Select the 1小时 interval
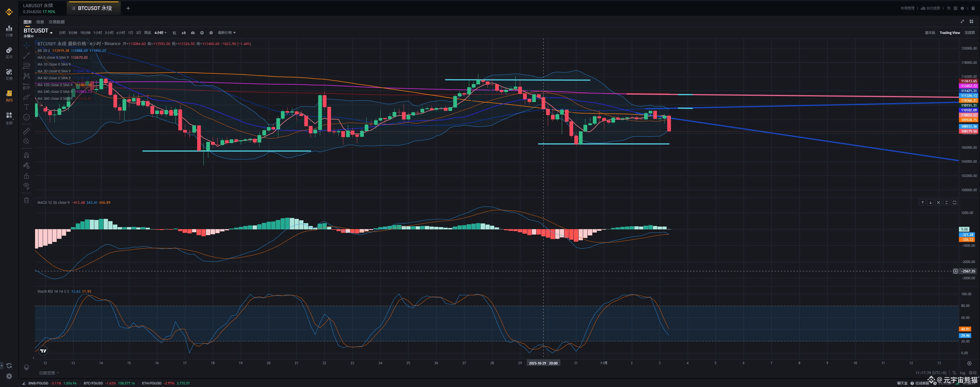The image size is (980, 387). [x=98, y=33]
